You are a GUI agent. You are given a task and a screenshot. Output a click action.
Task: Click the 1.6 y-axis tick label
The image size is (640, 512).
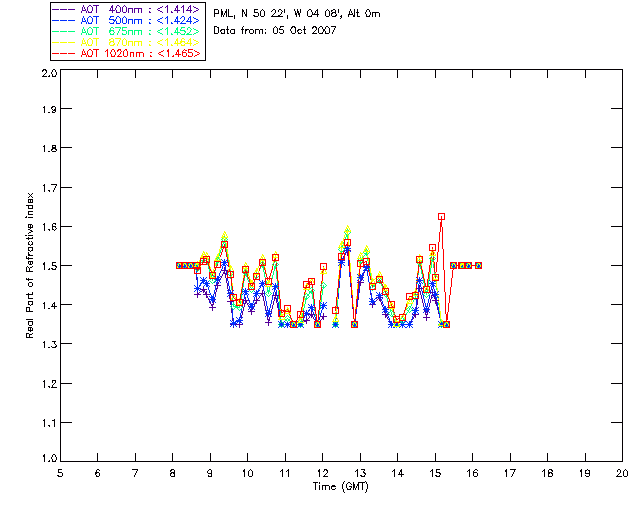tap(49, 227)
